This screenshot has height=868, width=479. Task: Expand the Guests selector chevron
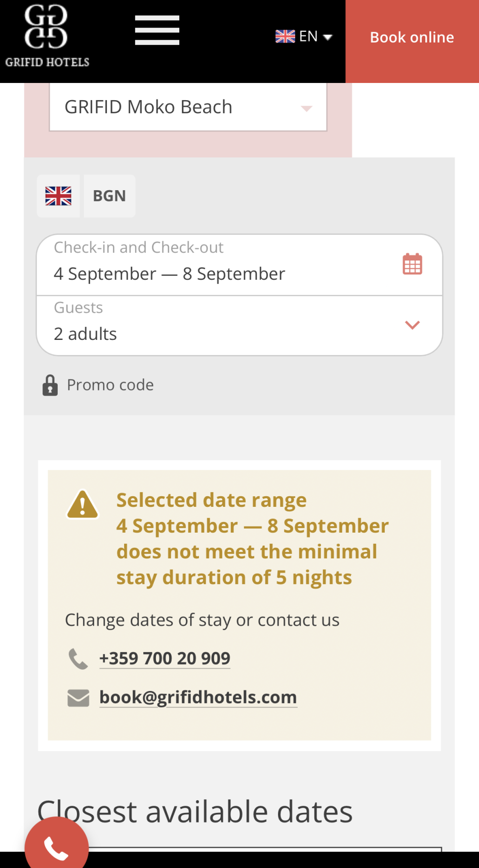[412, 325]
